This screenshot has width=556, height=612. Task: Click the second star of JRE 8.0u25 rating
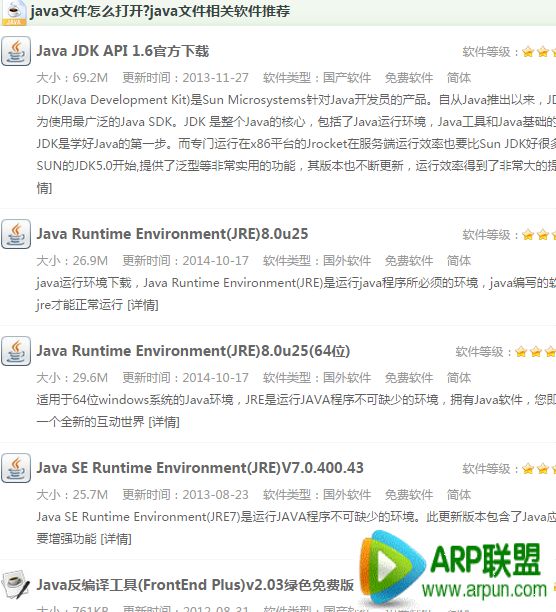tap(543, 235)
